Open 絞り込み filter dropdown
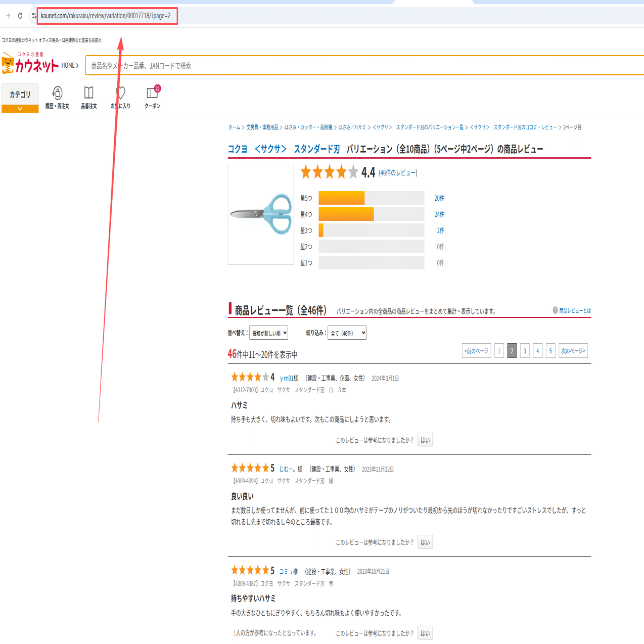The height and width of the screenshot is (644, 644). (x=347, y=333)
